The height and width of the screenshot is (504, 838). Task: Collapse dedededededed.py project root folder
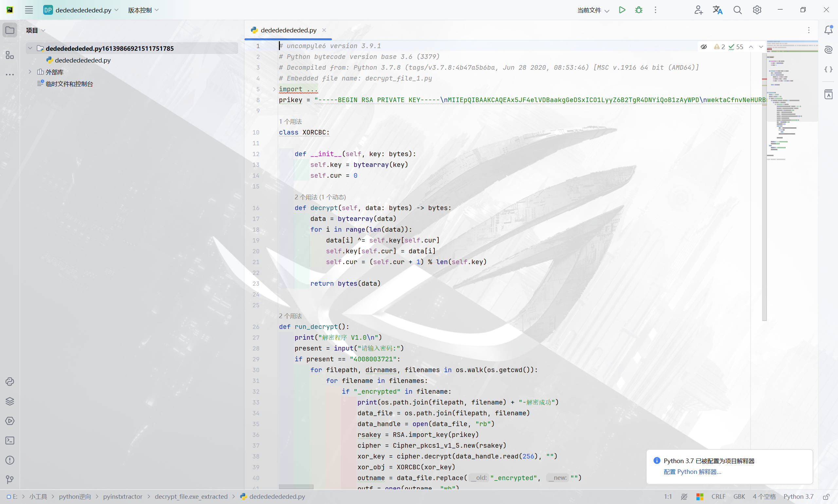(x=30, y=48)
